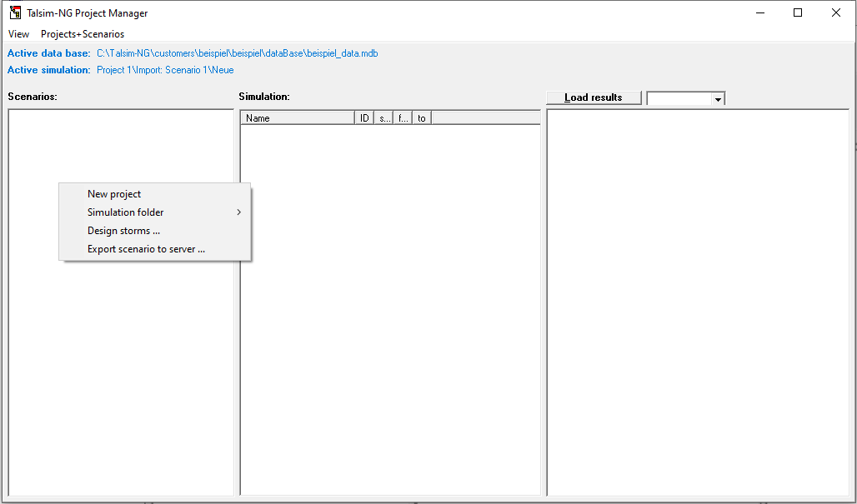Maximize the Project Manager window

click(798, 12)
